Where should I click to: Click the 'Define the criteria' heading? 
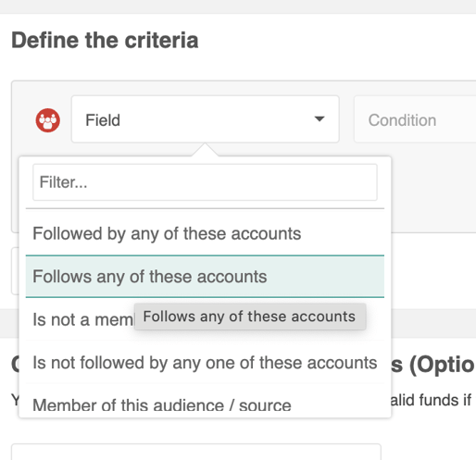point(105,41)
